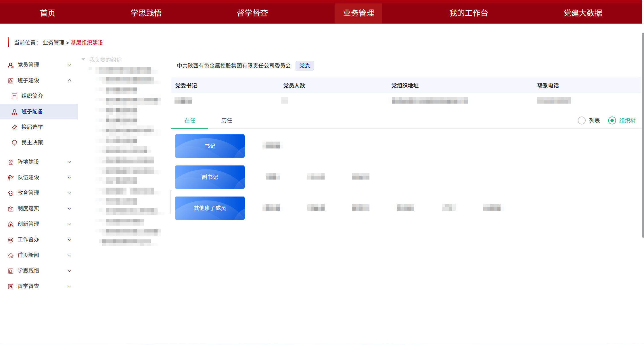
Task: Click the 业务管理 breadcrumb link
Action: pos(53,42)
